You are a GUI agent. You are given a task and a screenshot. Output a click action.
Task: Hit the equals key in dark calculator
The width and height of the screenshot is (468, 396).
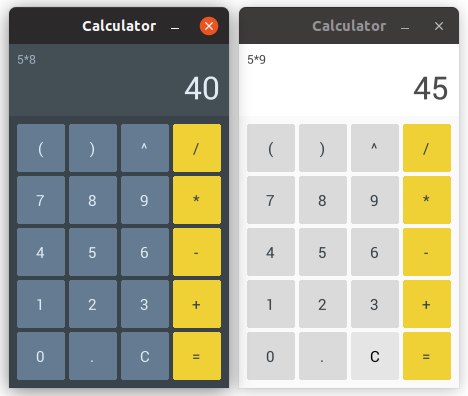[197, 356]
